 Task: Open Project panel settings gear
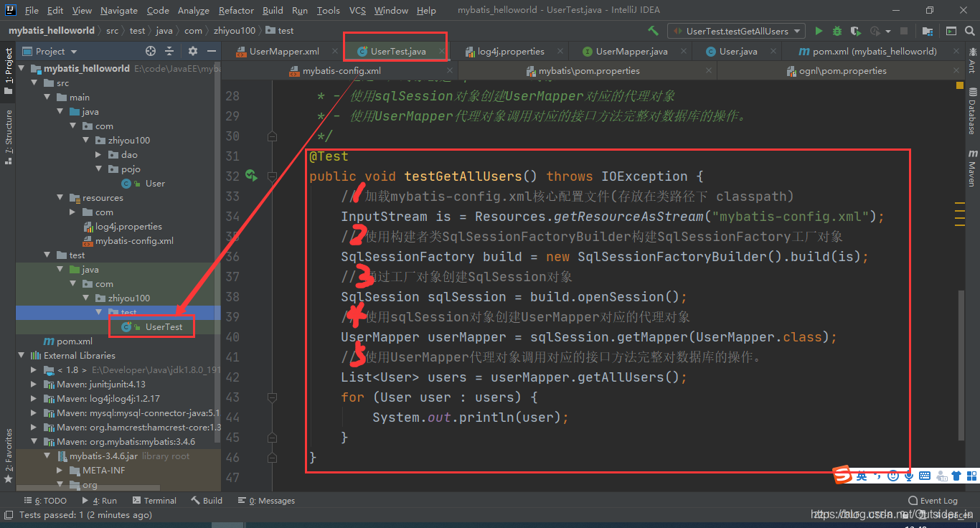pos(192,51)
